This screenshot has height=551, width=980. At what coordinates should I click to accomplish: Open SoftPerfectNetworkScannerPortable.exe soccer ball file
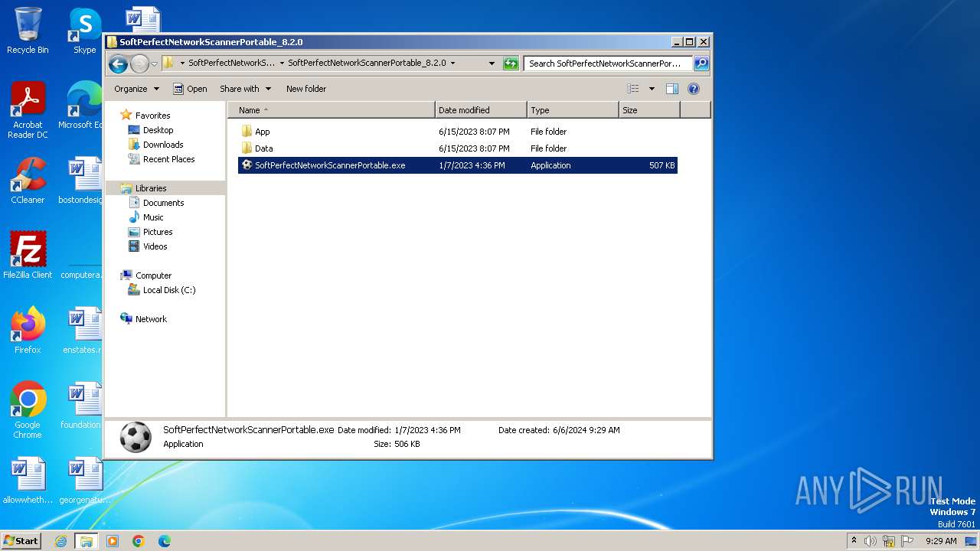coord(329,165)
